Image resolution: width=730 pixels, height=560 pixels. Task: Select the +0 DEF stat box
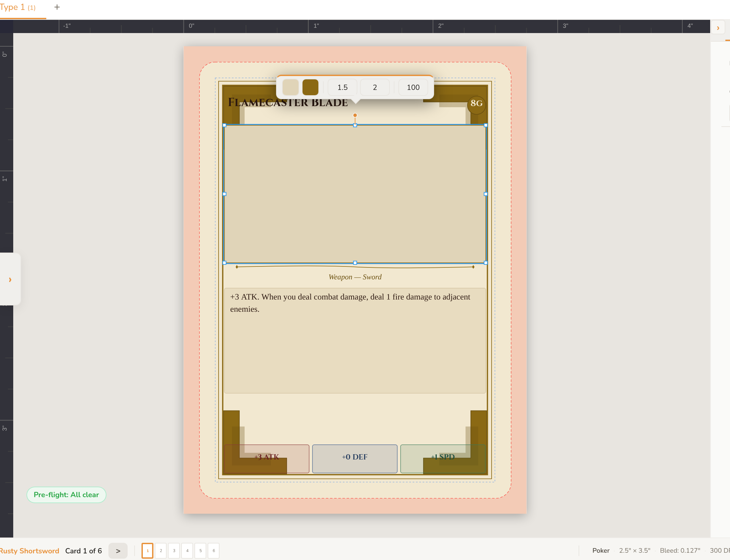pos(355,459)
